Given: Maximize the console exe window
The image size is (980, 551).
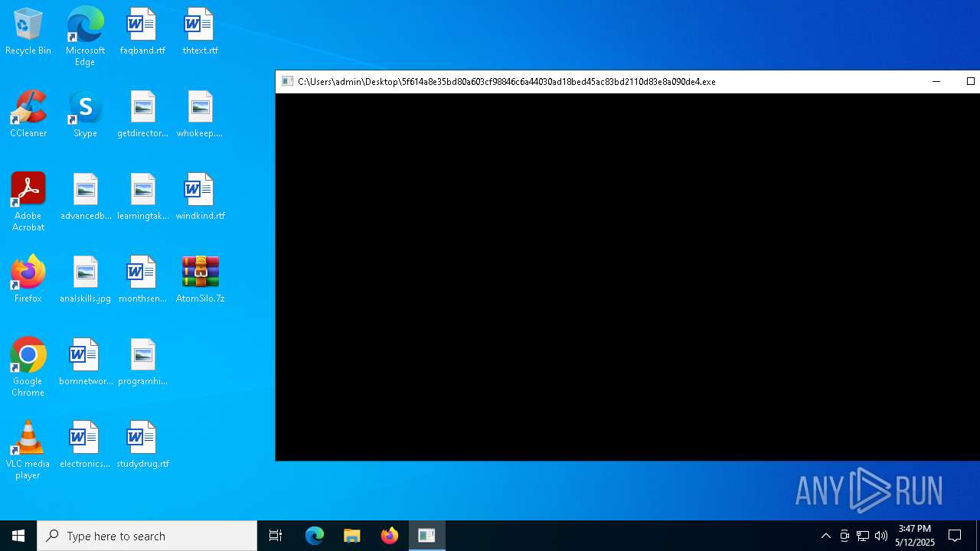Looking at the screenshot, I should pos(970,81).
